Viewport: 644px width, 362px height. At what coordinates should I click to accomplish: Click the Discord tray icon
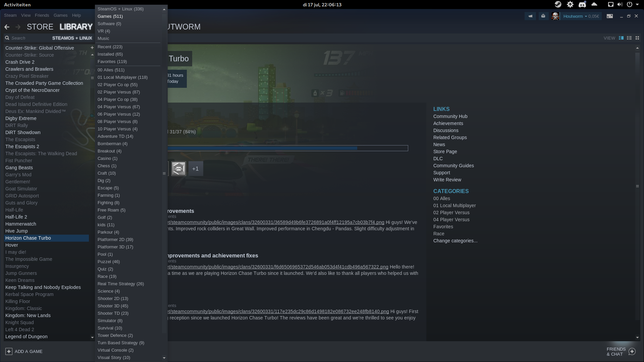582,4
